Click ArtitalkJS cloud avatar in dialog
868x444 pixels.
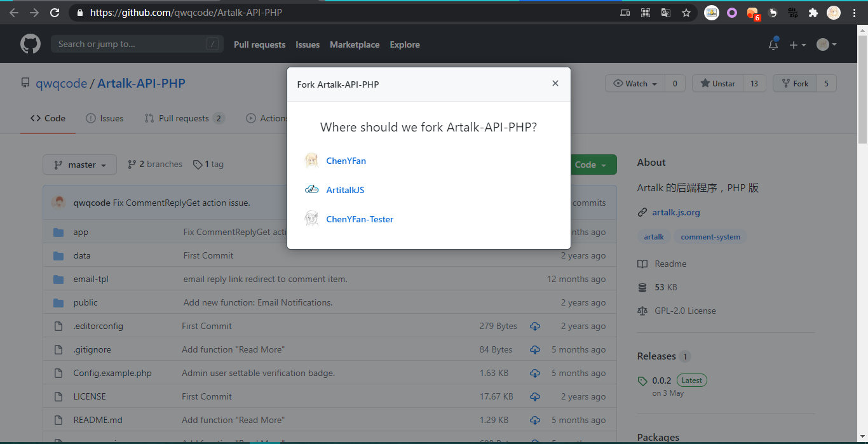[311, 189]
